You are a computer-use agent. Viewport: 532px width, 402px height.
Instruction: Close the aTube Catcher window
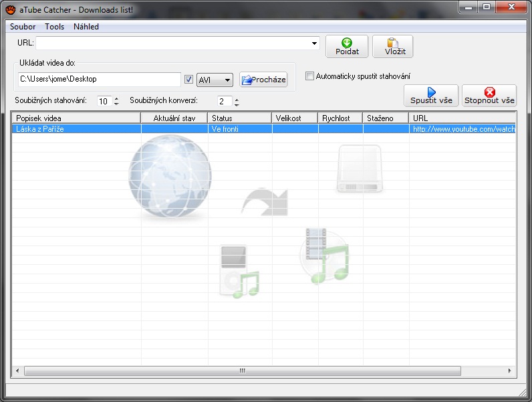tap(511, 7)
